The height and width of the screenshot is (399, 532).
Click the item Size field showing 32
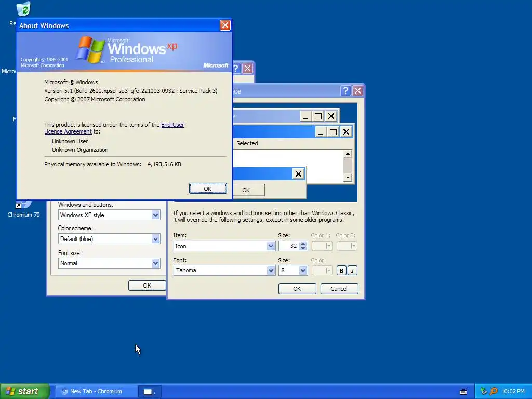click(x=289, y=246)
